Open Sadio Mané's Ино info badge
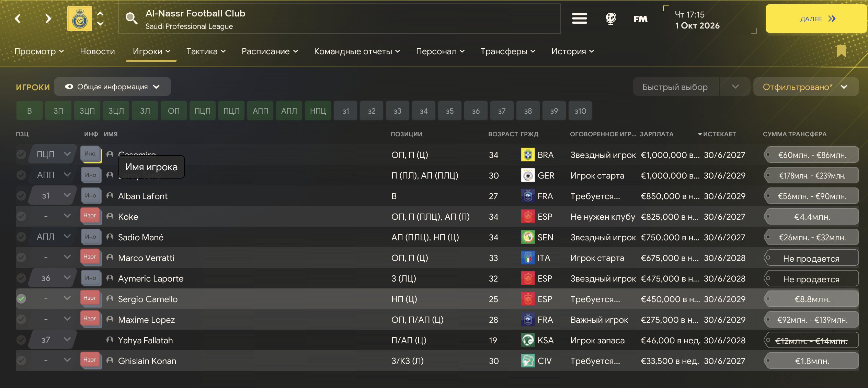 coord(91,237)
